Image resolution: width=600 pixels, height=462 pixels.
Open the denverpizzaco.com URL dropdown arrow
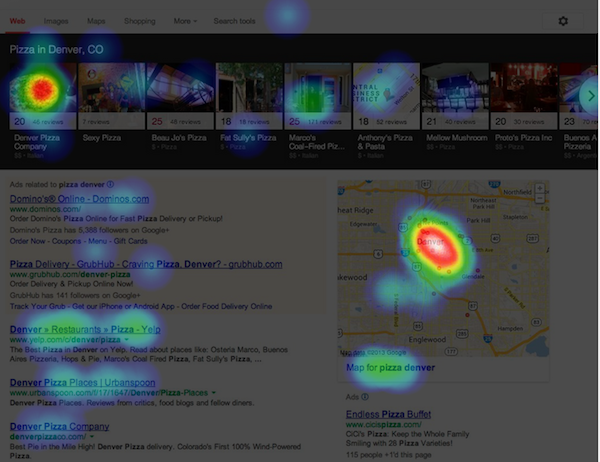[x=92, y=436]
